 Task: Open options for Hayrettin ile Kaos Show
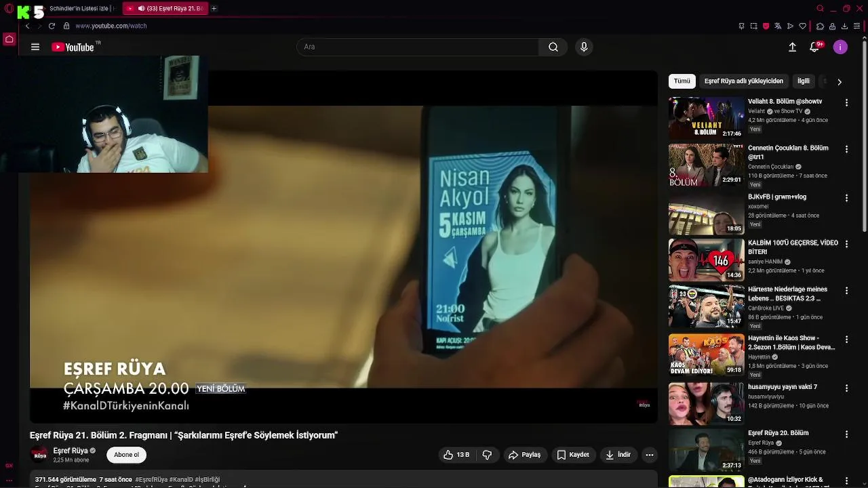tap(846, 339)
